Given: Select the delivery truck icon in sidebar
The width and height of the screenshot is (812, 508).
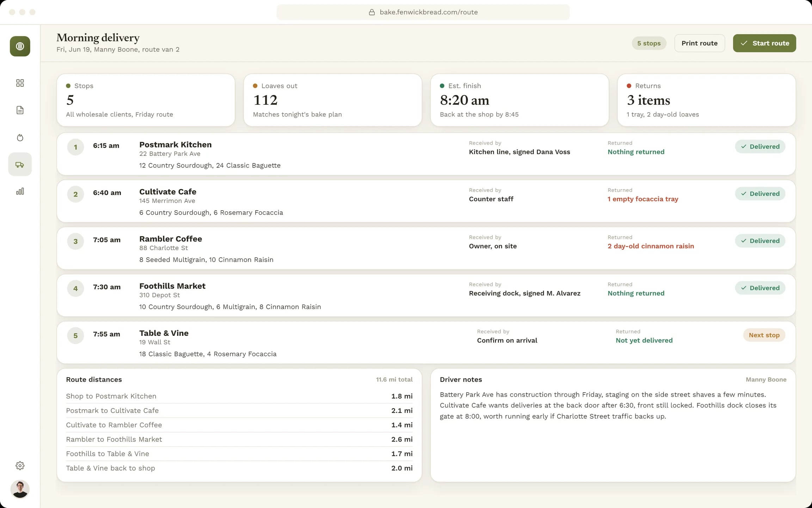Looking at the screenshot, I should pyautogui.click(x=20, y=164).
